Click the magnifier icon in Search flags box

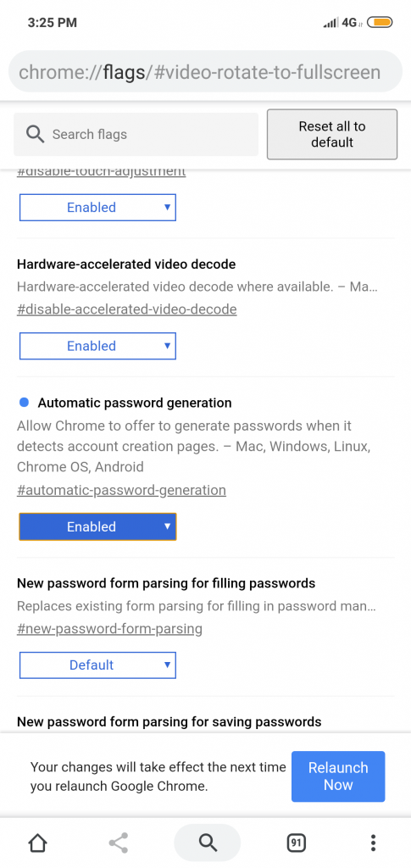click(35, 134)
